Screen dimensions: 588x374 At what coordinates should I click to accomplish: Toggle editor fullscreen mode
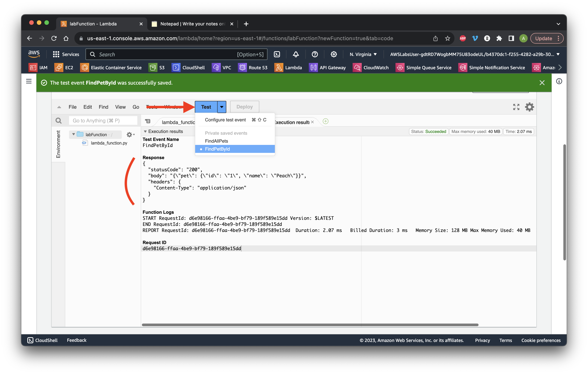click(x=516, y=107)
